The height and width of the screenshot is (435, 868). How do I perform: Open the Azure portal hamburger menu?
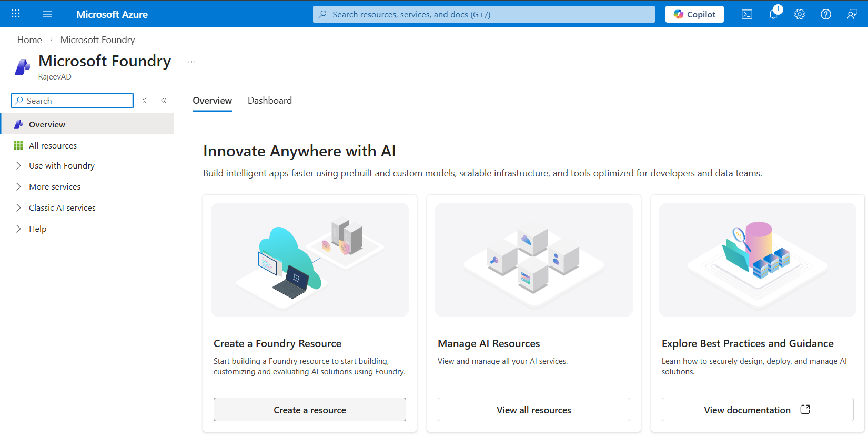(x=47, y=14)
